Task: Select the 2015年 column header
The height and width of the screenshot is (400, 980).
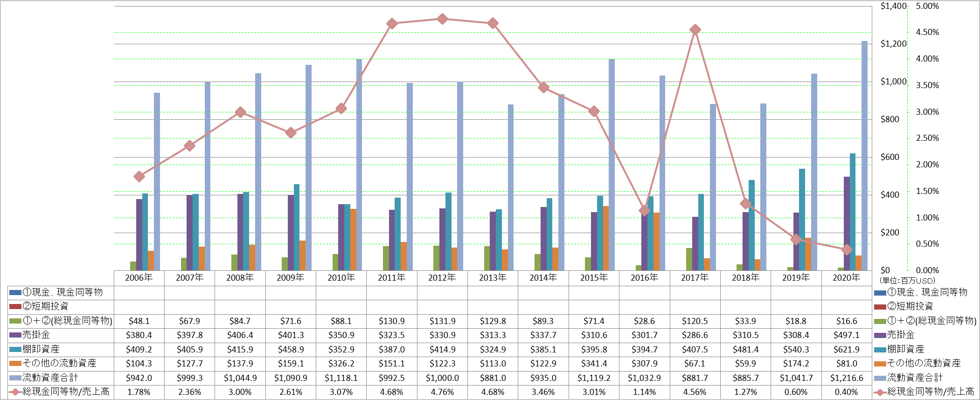Action: click(594, 278)
